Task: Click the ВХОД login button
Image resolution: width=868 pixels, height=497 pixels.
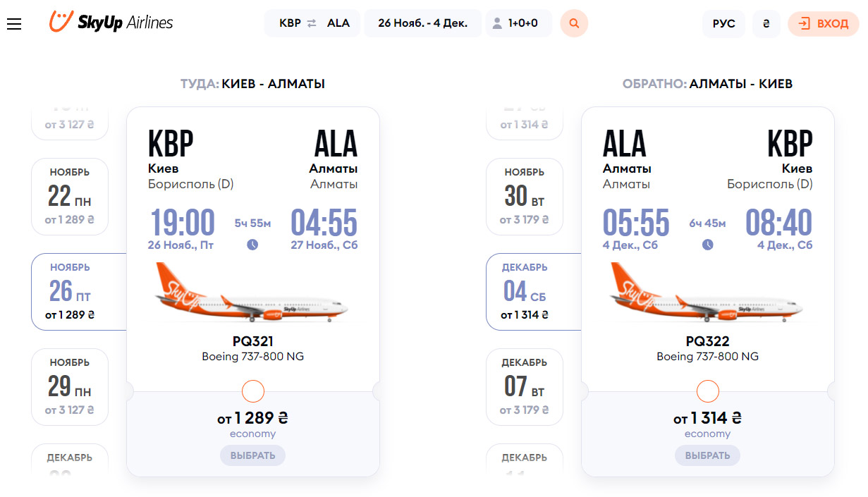Action: coord(824,23)
